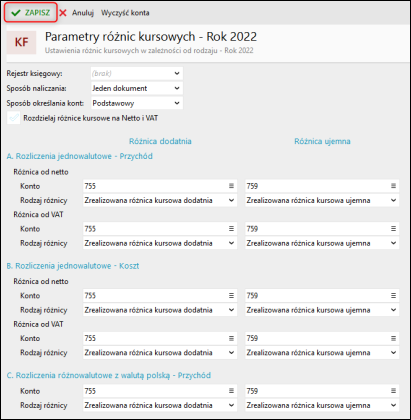Click the section B VAT konto 759 field

(322, 338)
